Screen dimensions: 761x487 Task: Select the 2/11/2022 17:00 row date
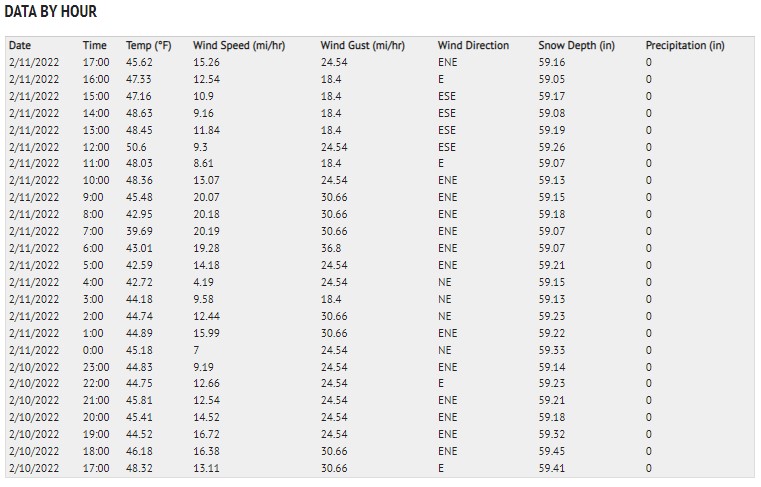34,62
